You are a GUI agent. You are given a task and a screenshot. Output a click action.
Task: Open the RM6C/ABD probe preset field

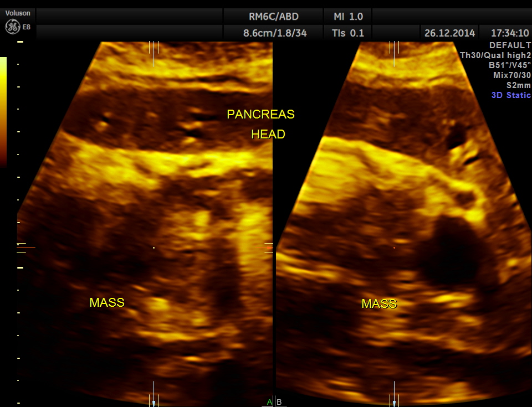tap(273, 16)
